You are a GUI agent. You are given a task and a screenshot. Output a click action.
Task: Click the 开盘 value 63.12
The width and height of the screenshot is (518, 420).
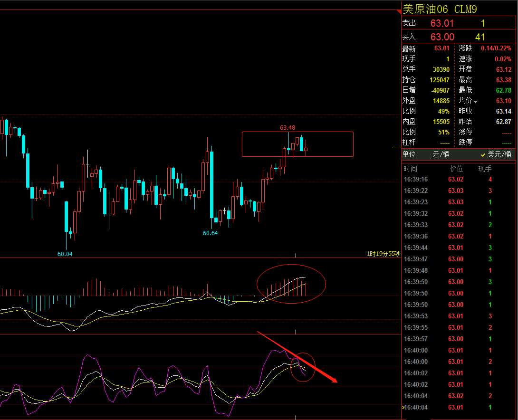pyautogui.click(x=503, y=69)
